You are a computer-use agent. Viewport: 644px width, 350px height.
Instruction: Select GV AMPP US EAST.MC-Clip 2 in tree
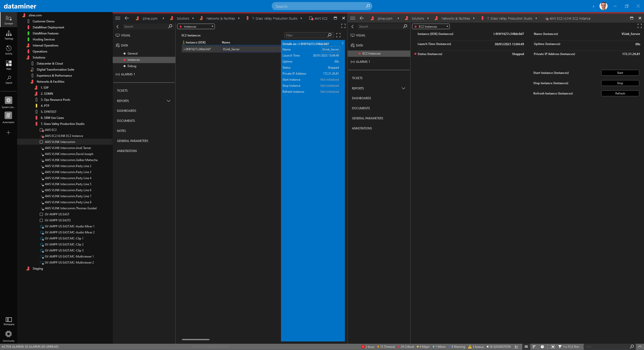[x=64, y=244]
